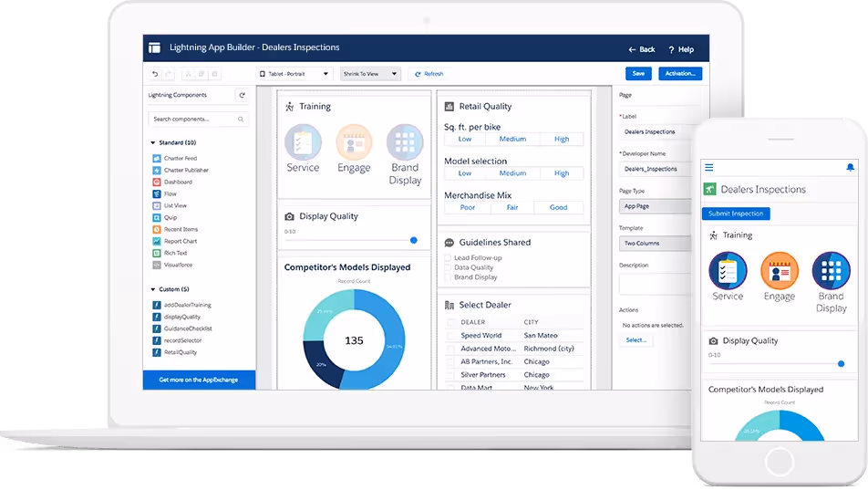This screenshot has height=490, width=868.
Task: Tap the Engage icon on the phone
Action: click(x=780, y=270)
